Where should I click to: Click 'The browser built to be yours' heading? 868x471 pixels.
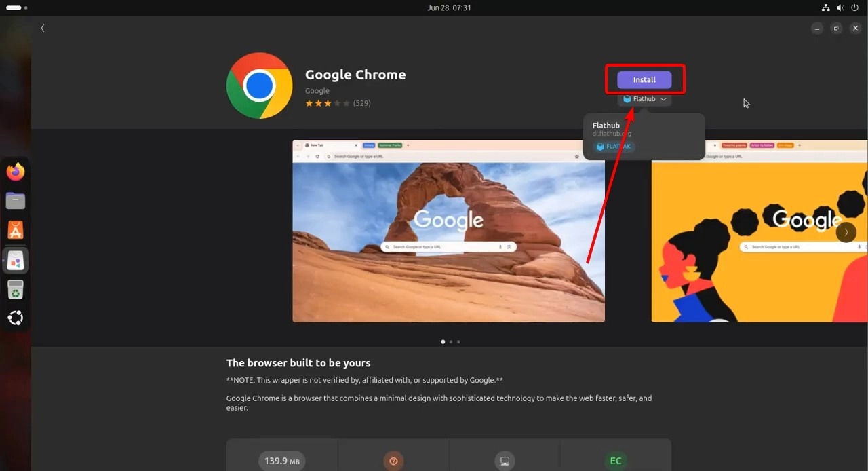298,363
